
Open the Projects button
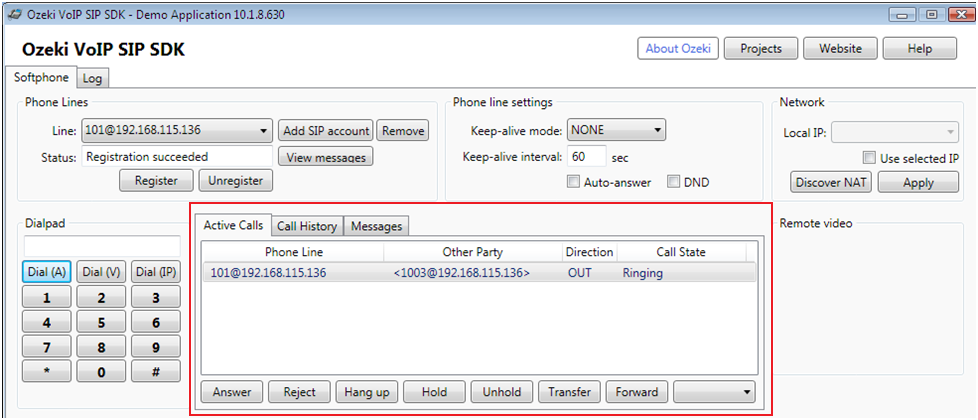[x=761, y=48]
